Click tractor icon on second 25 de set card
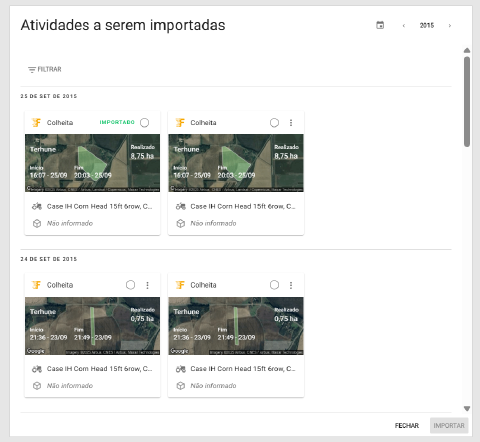 click(181, 207)
